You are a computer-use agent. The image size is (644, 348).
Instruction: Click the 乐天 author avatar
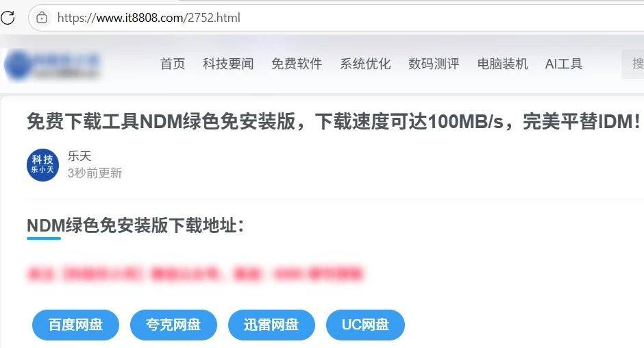coord(42,165)
